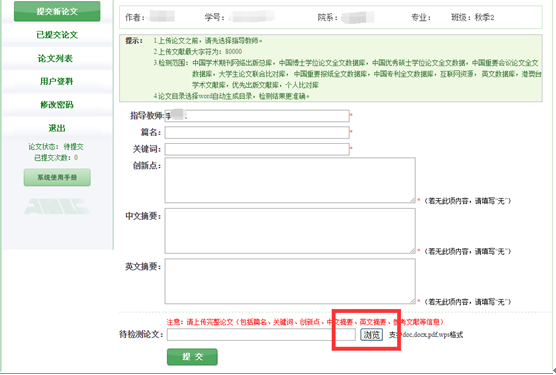The width and height of the screenshot is (556, 375).
Task: Click 退出 to log out
Action: click(x=57, y=128)
